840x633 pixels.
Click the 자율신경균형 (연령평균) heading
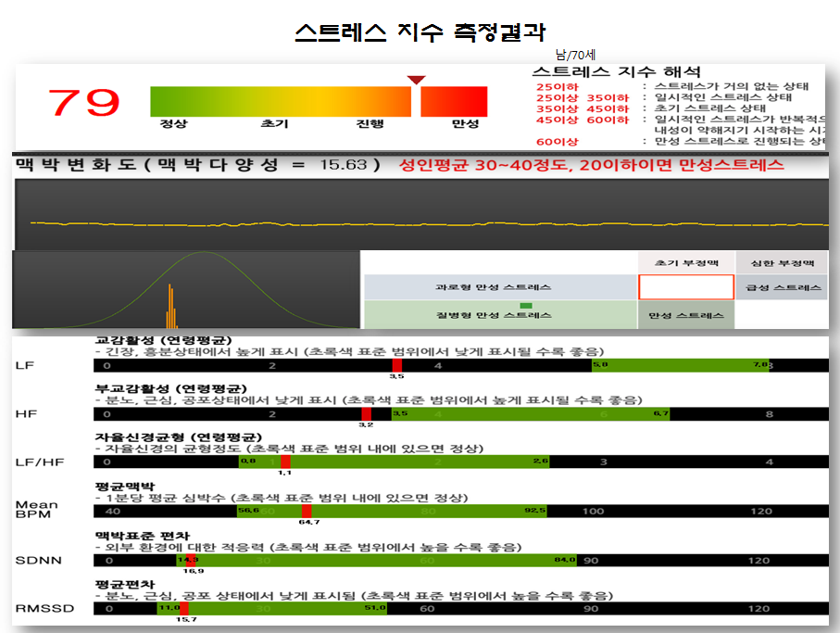coord(179,437)
